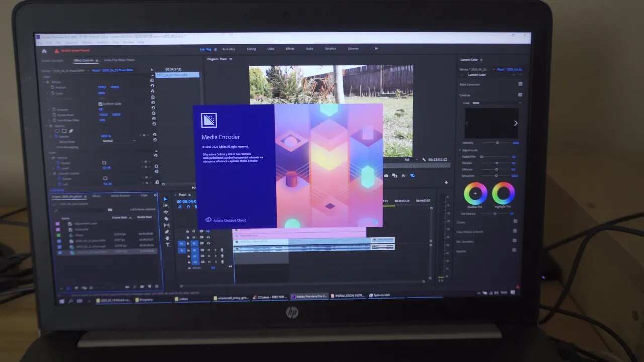Image resolution: width=644 pixels, height=362 pixels.
Task: Toggle the Curves section checkbox
Action: (x=516, y=221)
